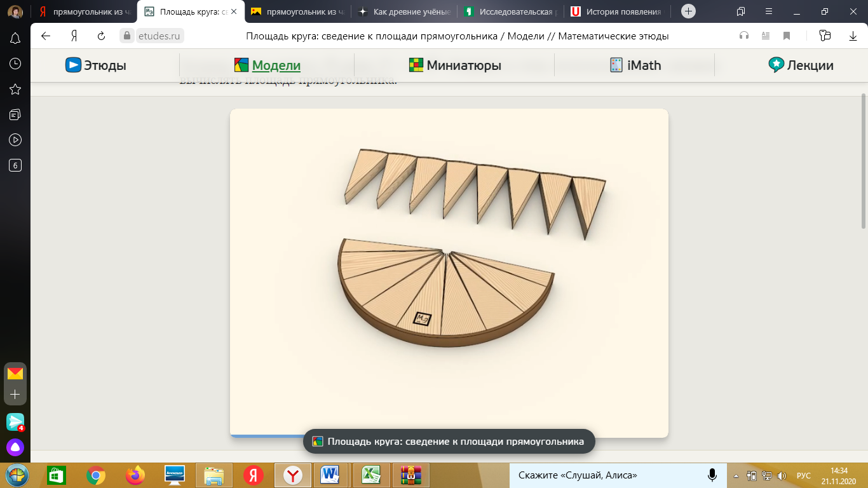Open File Explorer from the taskbar
The image size is (868, 488).
pos(214,475)
